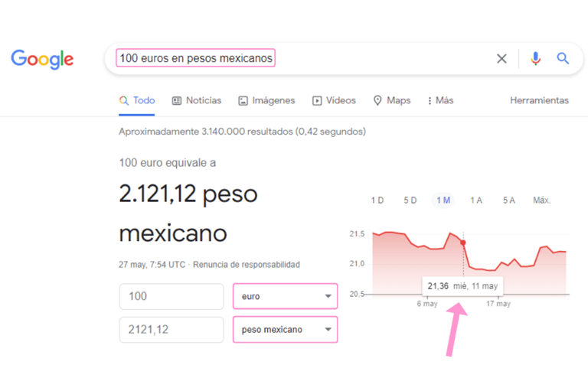
Task: Open Maps results tab
Action: pos(392,100)
